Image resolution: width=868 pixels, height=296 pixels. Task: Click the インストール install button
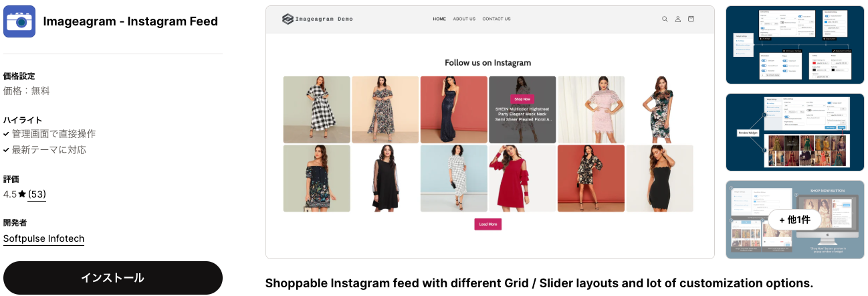pyautogui.click(x=113, y=278)
